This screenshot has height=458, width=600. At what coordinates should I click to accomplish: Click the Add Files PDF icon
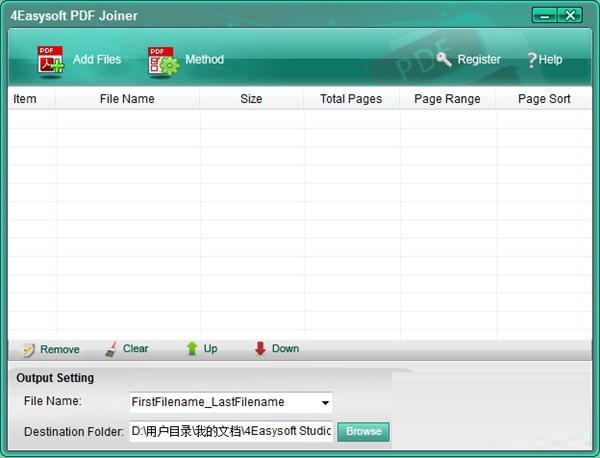[x=50, y=60]
